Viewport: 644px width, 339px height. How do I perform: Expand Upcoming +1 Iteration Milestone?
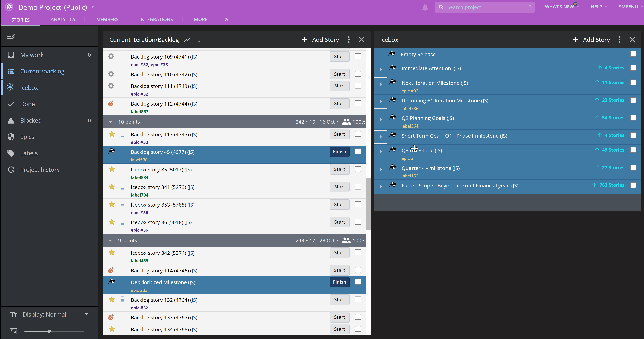(x=381, y=102)
